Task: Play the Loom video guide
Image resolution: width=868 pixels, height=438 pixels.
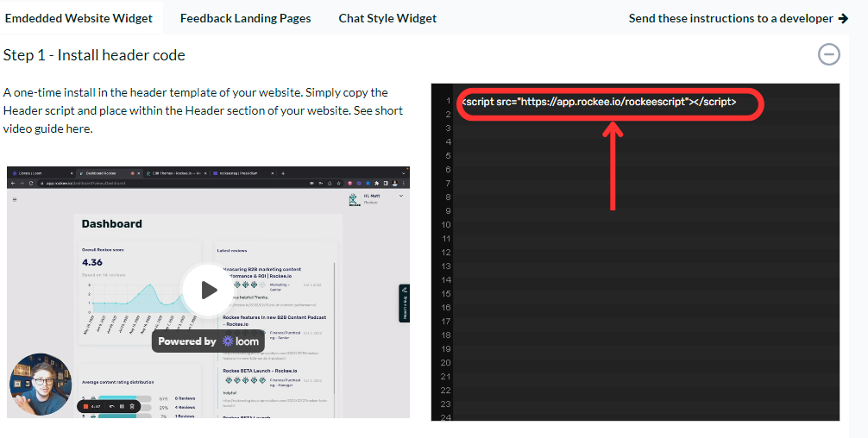Action: pyautogui.click(x=208, y=290)
